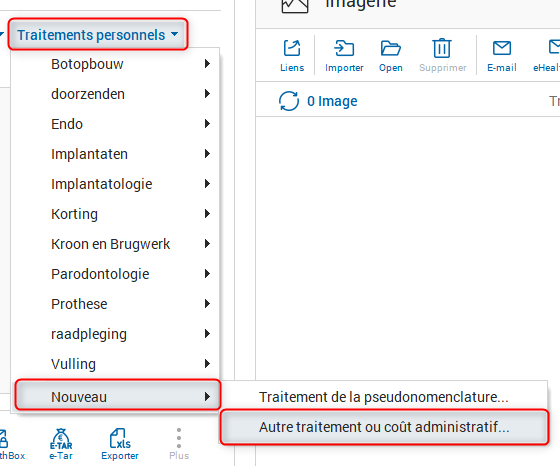Click the Open folder icon

click(x=390, y=48)
